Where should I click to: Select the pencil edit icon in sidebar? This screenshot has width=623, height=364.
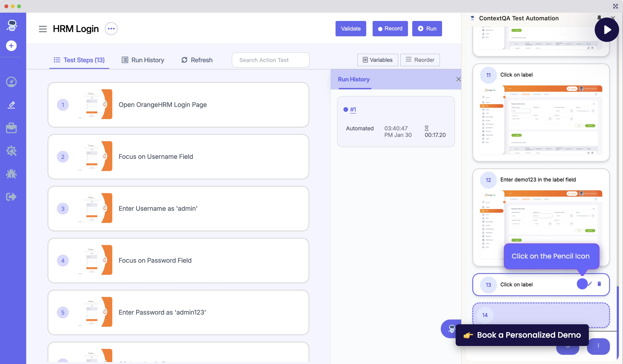(11, 105)
